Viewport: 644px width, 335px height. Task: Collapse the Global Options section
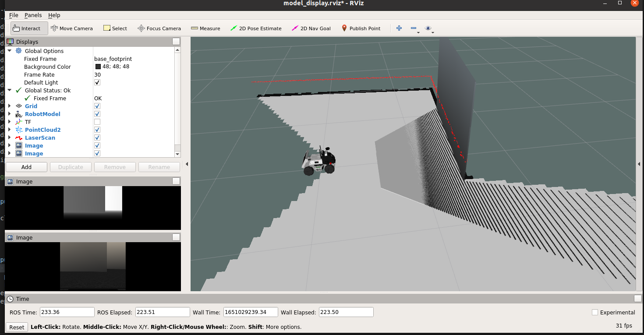pos(10,50)
